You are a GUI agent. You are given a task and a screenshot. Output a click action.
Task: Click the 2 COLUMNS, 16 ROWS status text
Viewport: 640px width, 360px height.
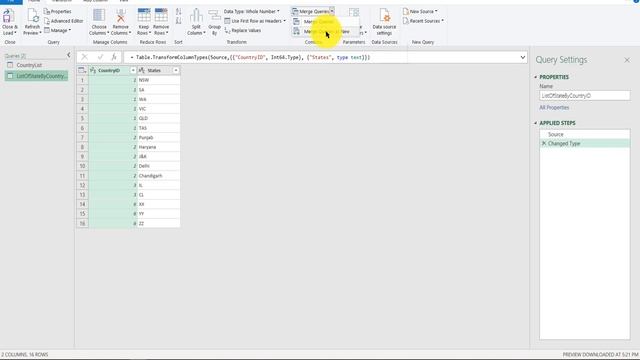(24, 355)
